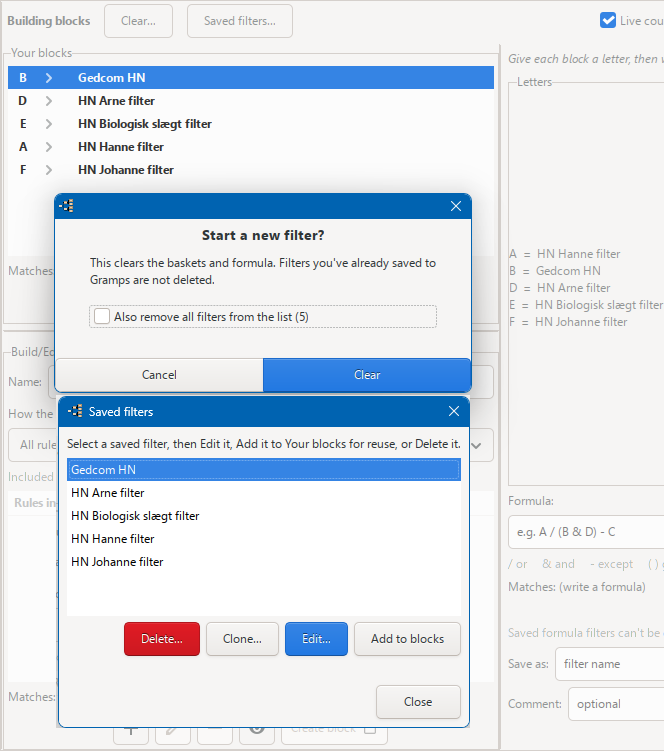Image resolution: width=664 pixels, height=751 pixels.
Task: Click the - except operator hint below the formula
Action: 611,564
